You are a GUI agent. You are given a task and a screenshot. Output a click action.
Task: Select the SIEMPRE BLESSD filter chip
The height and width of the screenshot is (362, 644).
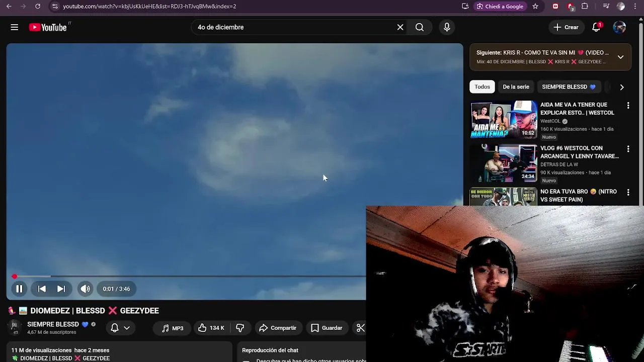(x=569, y=86)
